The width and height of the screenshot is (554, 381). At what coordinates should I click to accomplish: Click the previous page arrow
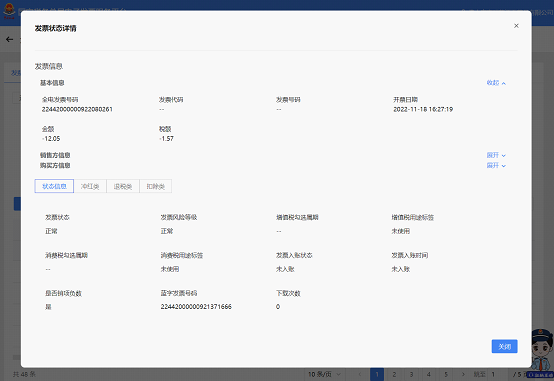click(x=360, y=374)
